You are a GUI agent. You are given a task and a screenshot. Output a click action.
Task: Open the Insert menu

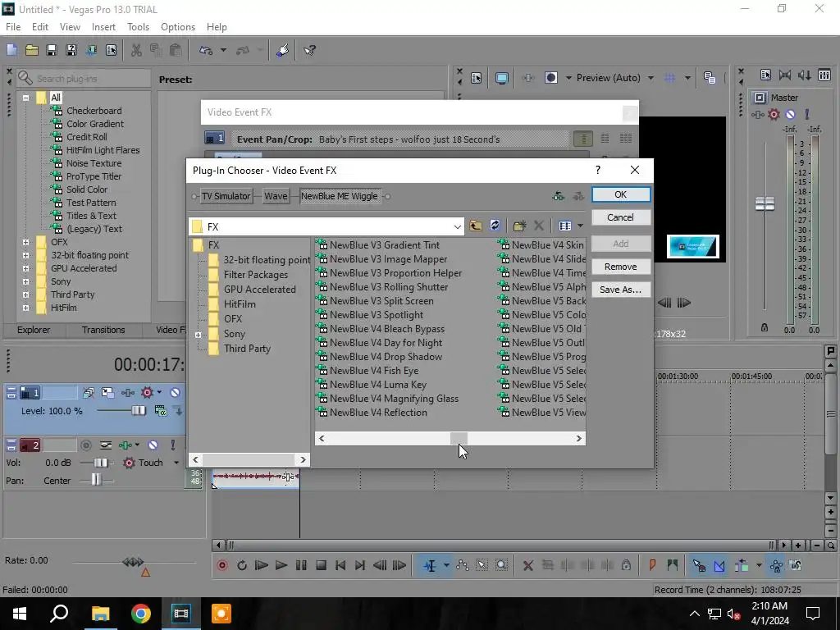(x=103, y=27)
